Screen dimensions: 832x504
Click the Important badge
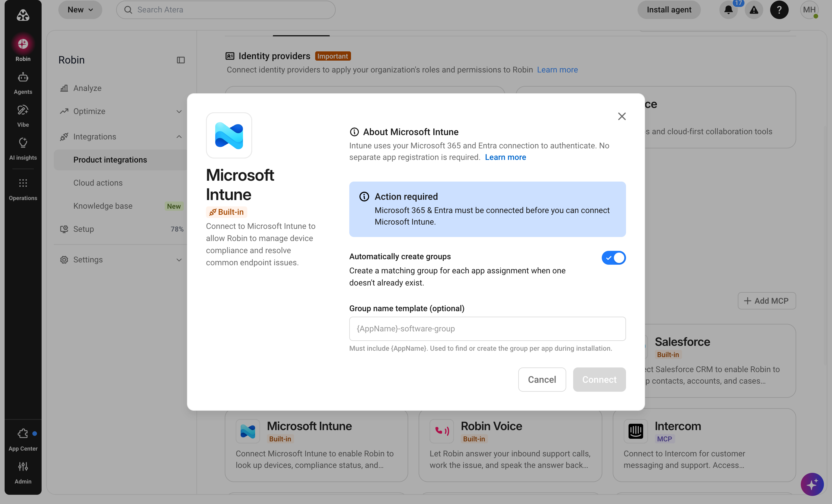333,56
